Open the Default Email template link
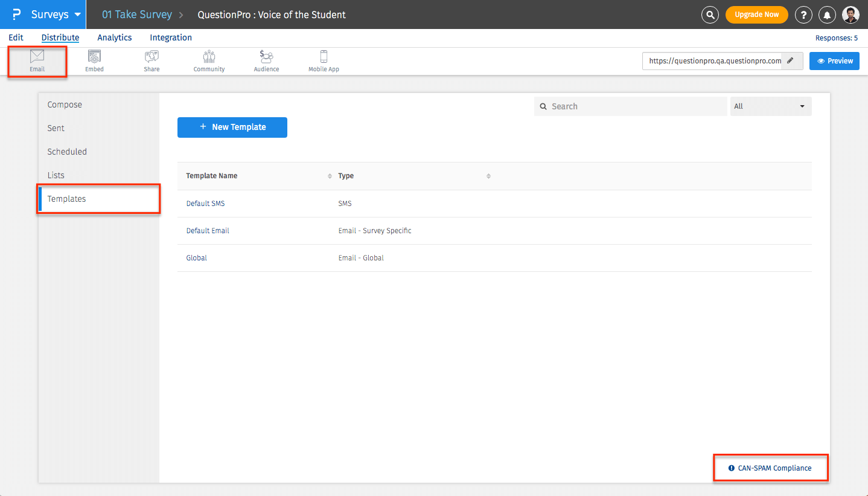The height and width of the screenshot is (496, 868). [x=208, y=231]
